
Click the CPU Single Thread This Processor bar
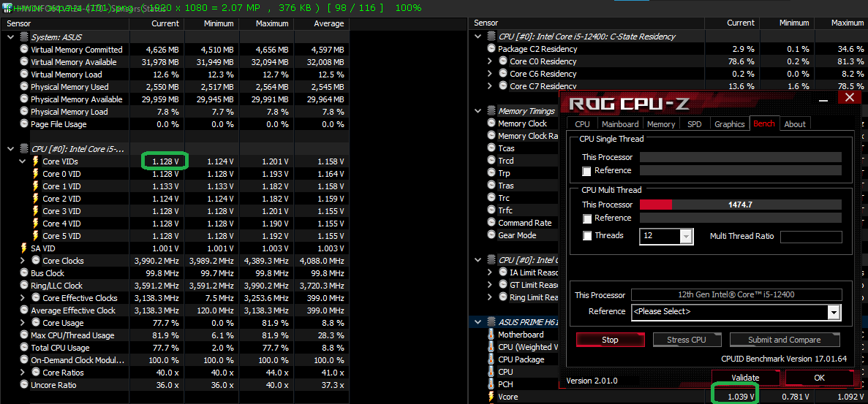(x=741, y=157)
